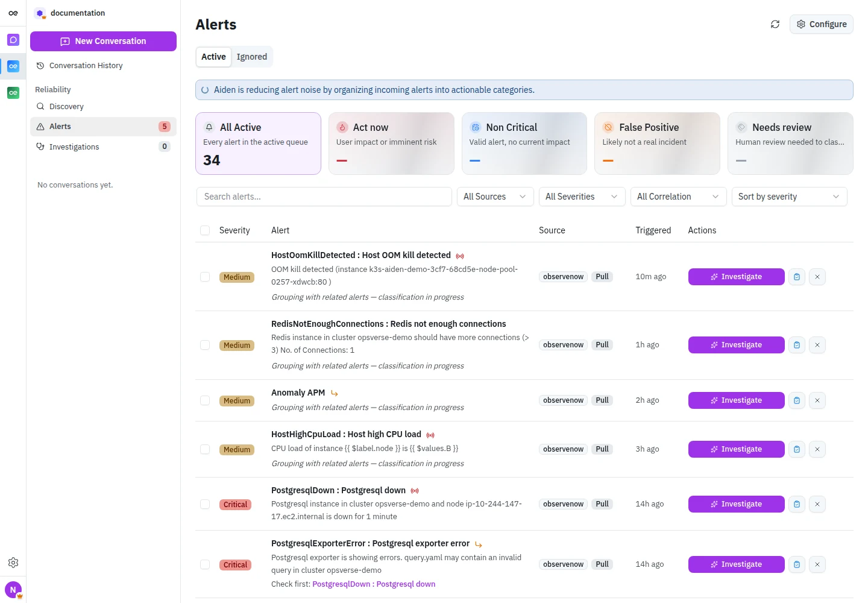
Task: Open the All Severities dropdown
Action: 582,197
